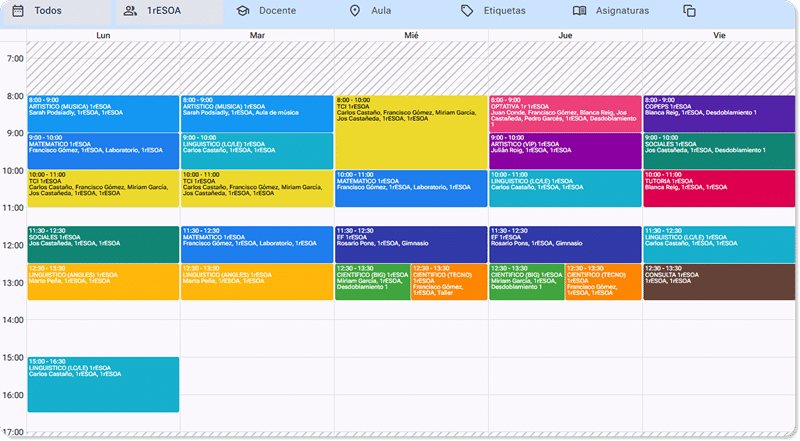Image resolution: width=800 pixels, height=441 pixels.
Task: Switch to the 1rESOA filter tab
Action: (169, 11)
